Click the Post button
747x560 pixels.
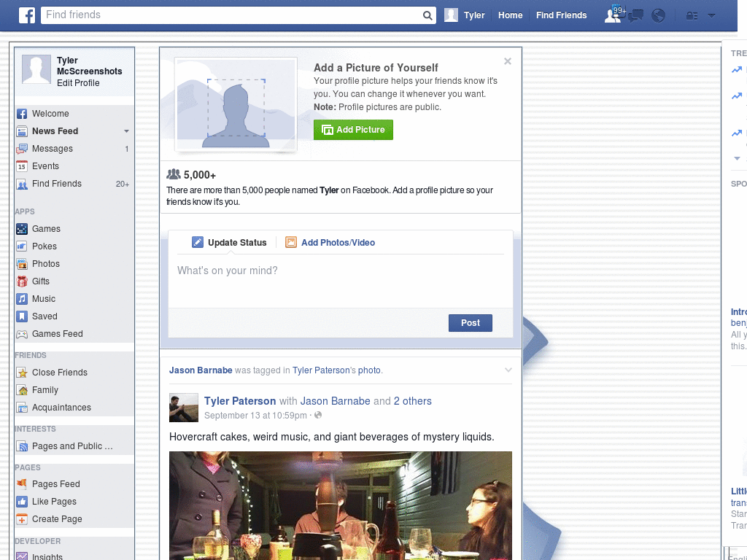pos(471,323)
